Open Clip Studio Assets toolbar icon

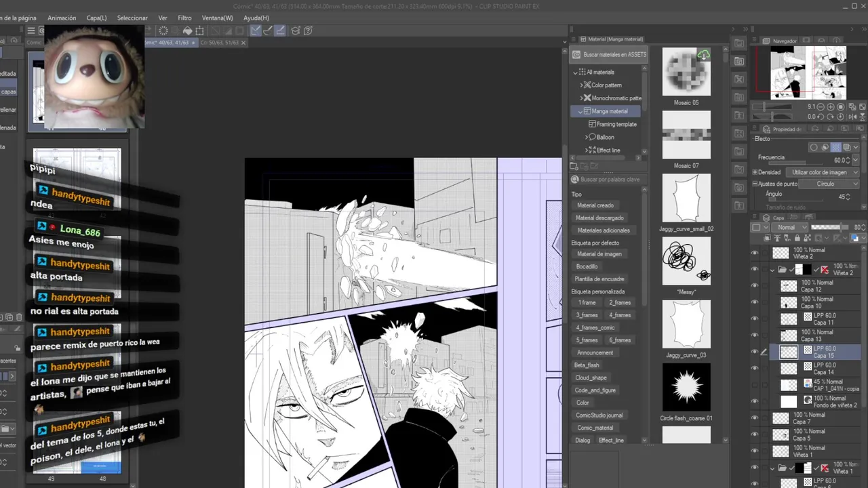tap(296, 30)
